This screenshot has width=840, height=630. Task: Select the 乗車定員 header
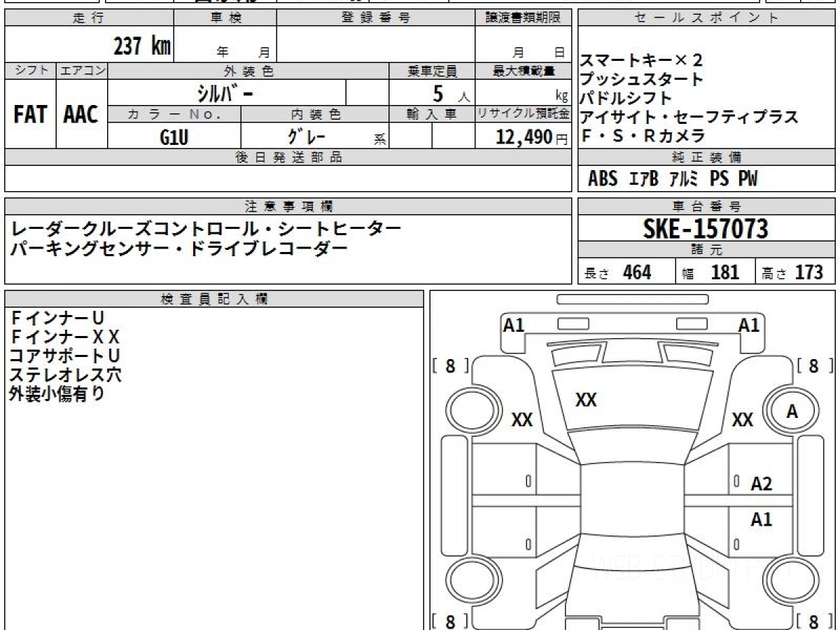pyautogui.click(x=432, y=71)
